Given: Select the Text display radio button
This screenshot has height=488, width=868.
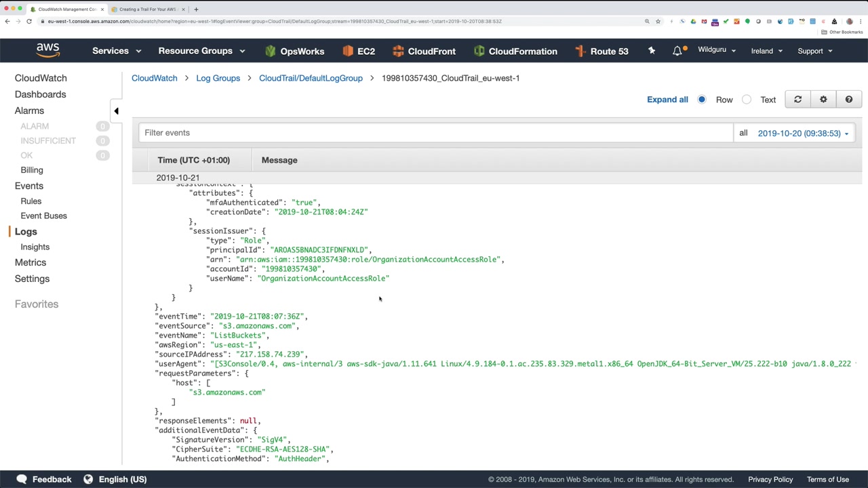Looking at the screenshot, I should [x=747, y=100].
